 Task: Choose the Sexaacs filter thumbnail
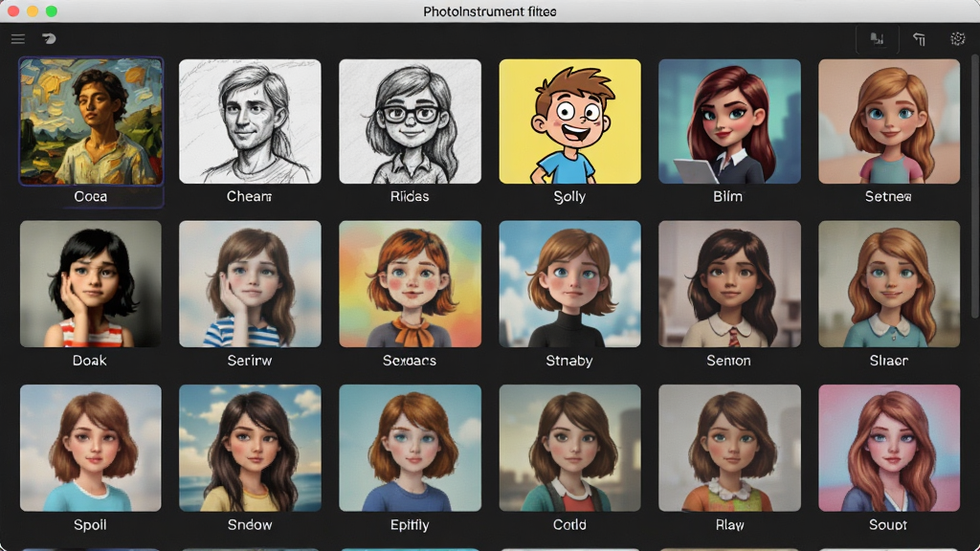(410, 283)
